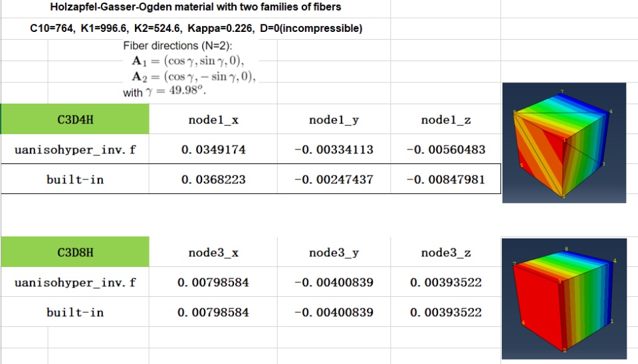
Task: Click the node1_z column header cell
Action: click(446, 120)
